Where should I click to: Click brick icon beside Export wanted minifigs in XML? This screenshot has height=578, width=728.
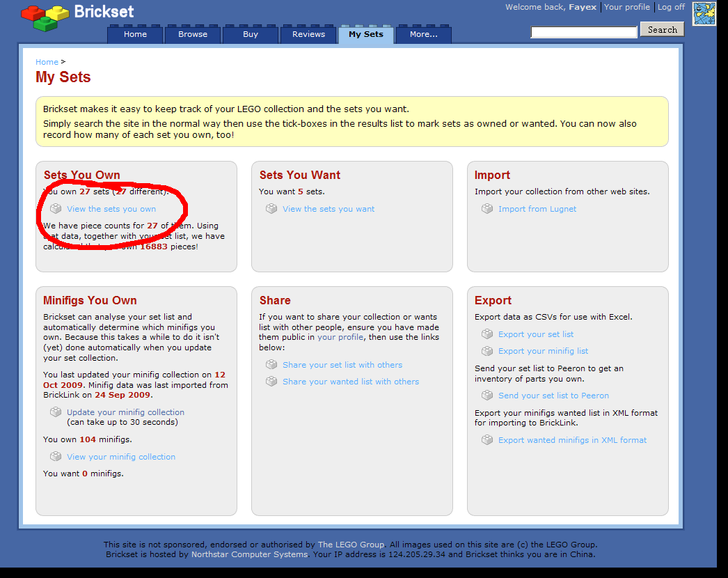(487, 439)
